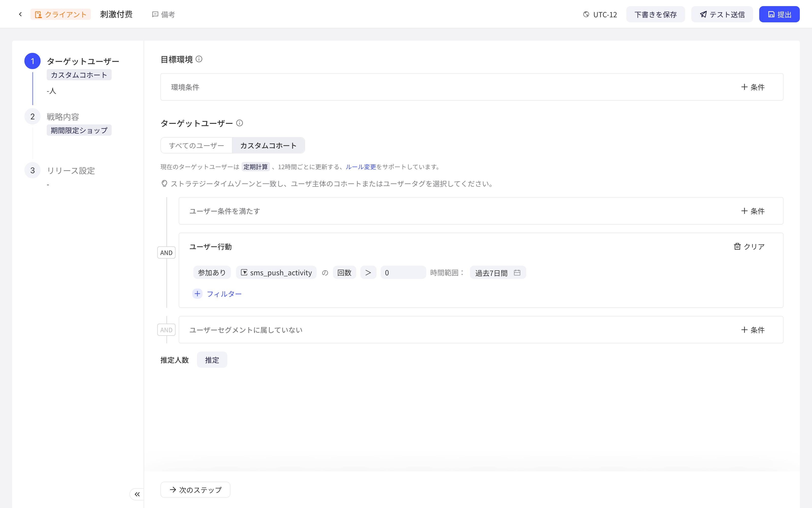Click the lightbulb tip icon
812x508 pixels.
164,184
